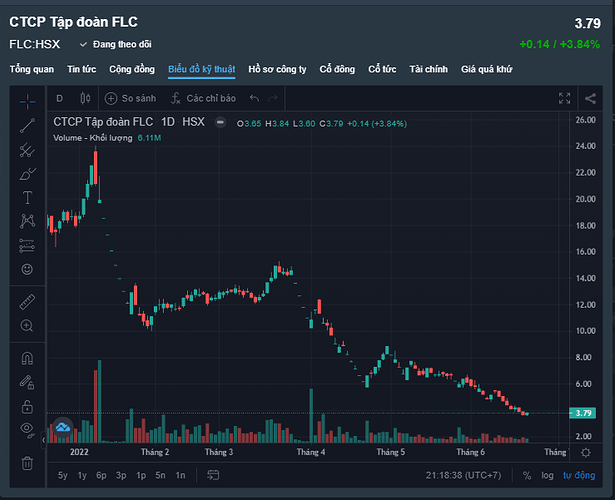Screen dimensions: 615x500
Task: Hide all drawings with the eye icon
Action: [27, 430]
